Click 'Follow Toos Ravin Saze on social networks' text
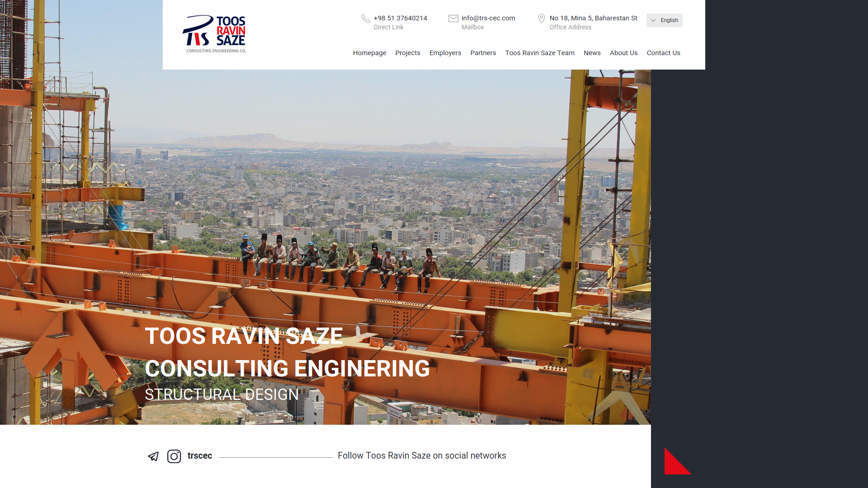 pyautogui.click(x=422, y=455)
